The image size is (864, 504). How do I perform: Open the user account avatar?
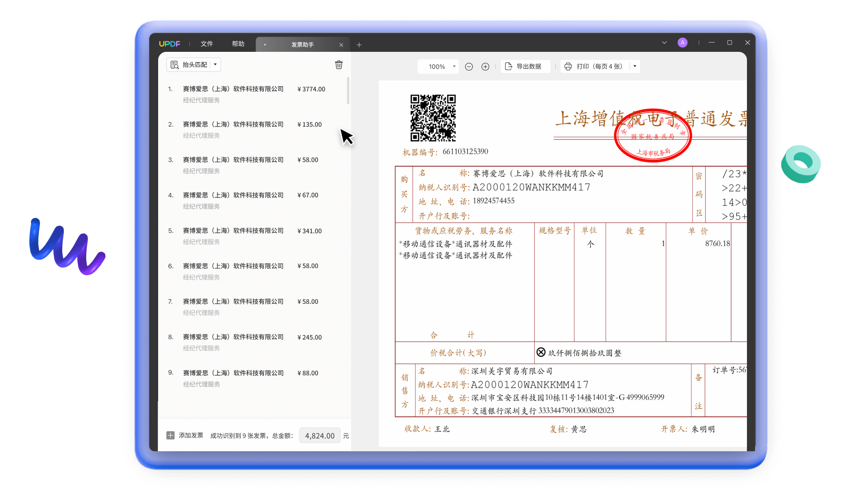(682, 42)
